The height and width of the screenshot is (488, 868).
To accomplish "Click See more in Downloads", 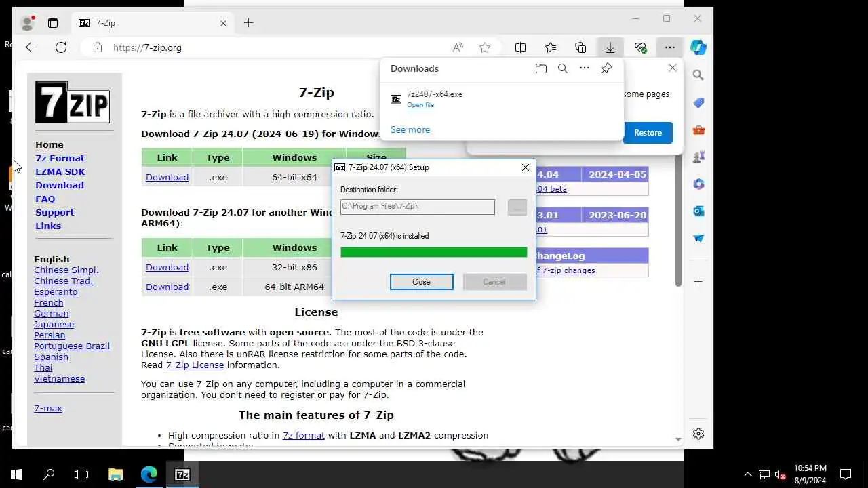I will (410, 129).
